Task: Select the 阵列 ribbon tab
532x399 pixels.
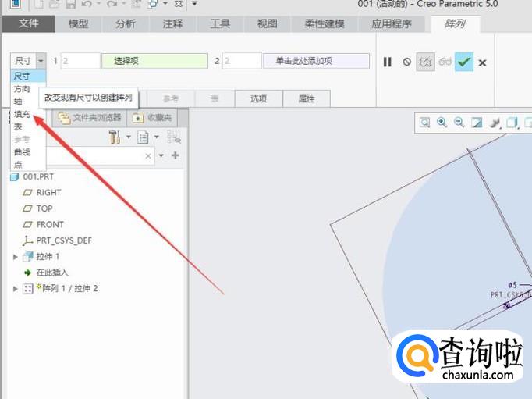Action: [455, 23]
